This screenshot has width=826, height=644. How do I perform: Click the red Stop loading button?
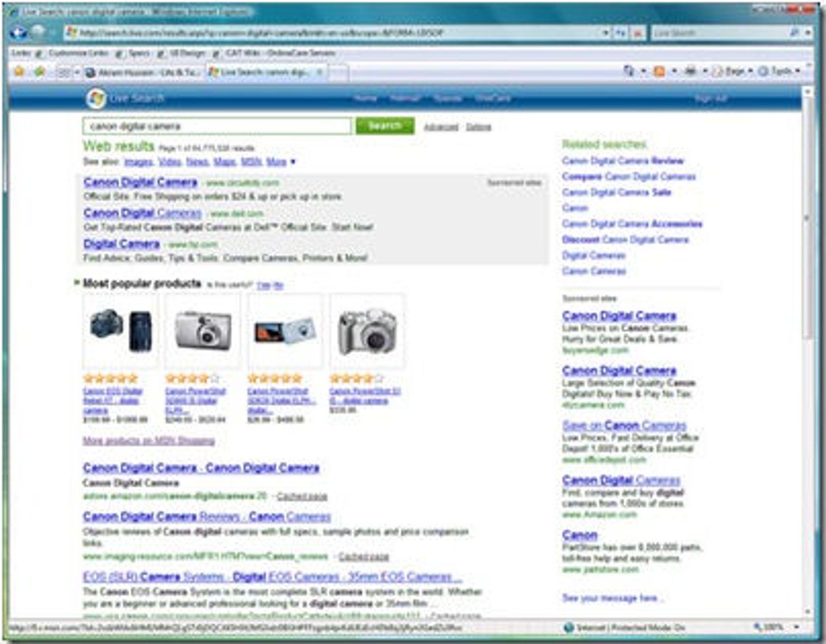coord(638,33)
